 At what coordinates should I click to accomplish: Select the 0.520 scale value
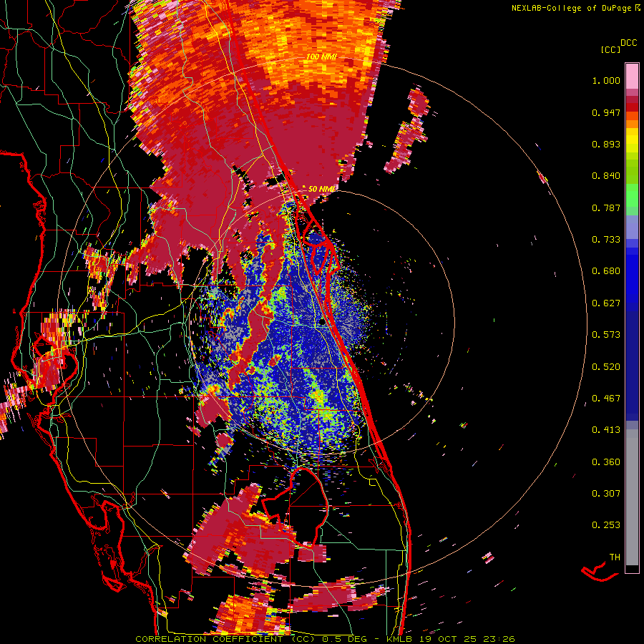pyautogui.click(x=606, y=367)
